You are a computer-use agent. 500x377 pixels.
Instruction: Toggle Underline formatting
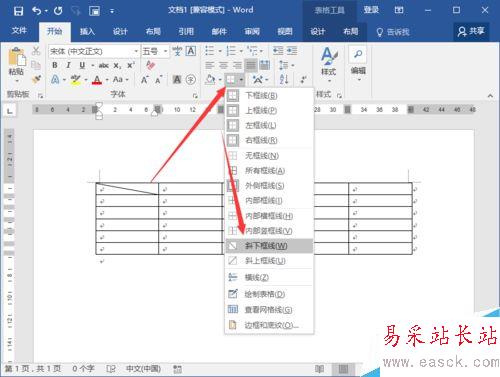pos(82,65)
